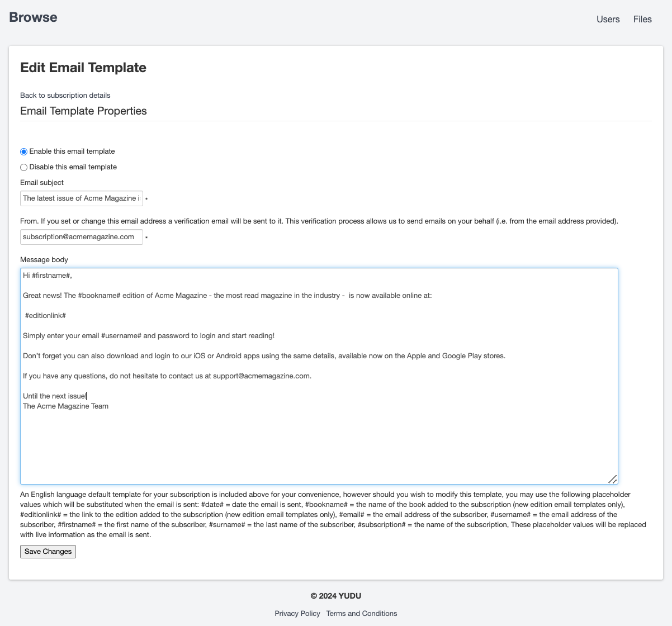The image size is (672, 626).
Task: Open Terms and Conditions link
Action: pyautogui.click(x=362, y=613)
